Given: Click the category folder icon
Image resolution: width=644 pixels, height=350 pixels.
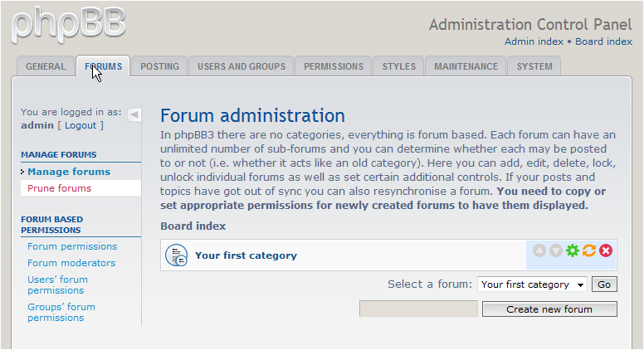Looking at the screenshot, I should click(x=177, y=255).
